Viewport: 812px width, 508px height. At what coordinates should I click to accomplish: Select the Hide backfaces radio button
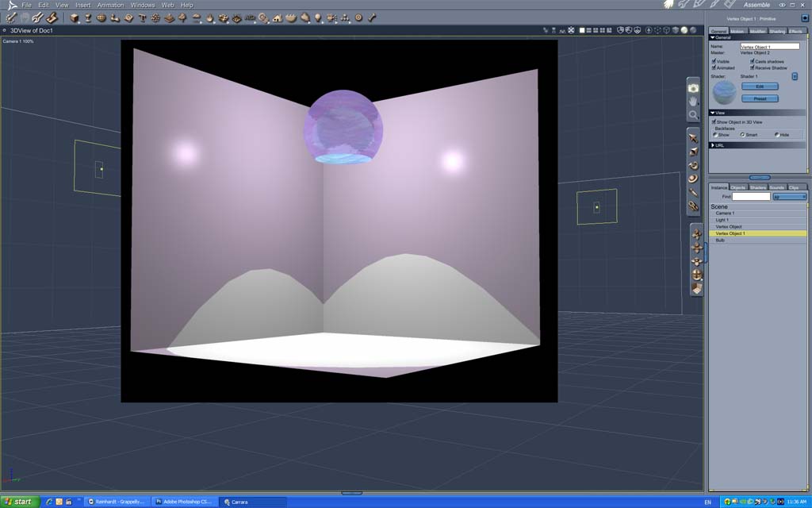(x=777, y=135)
